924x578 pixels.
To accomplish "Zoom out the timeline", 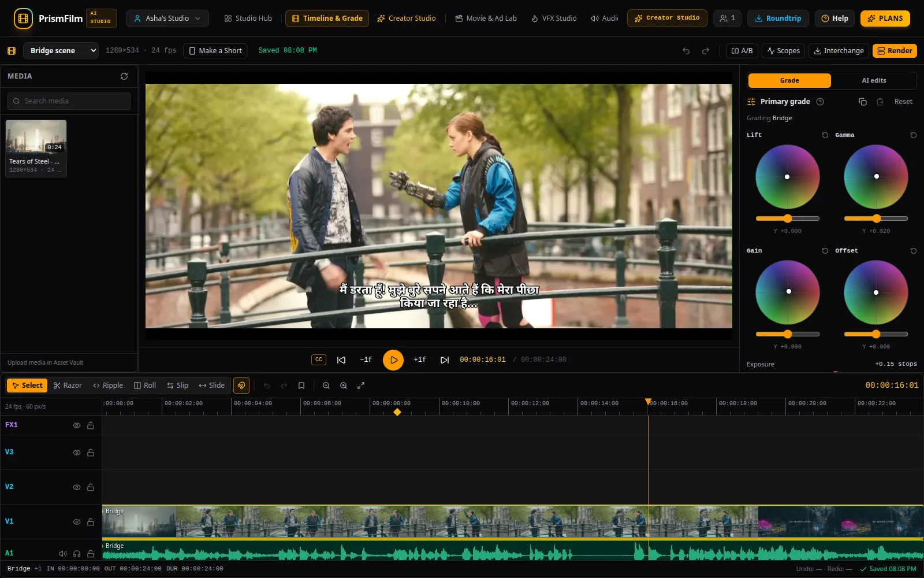I will (326, 386).
